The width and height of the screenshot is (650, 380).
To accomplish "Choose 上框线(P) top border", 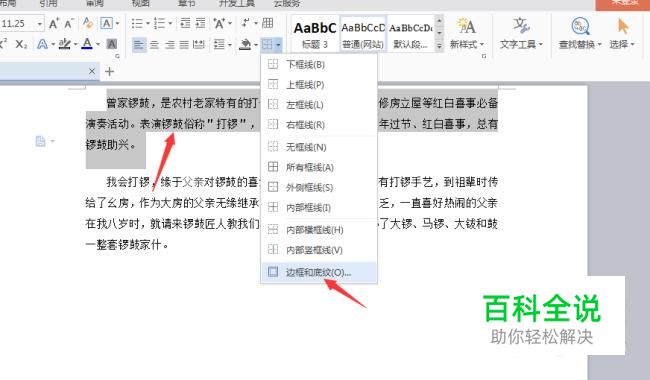I will [x=319, y=85].
